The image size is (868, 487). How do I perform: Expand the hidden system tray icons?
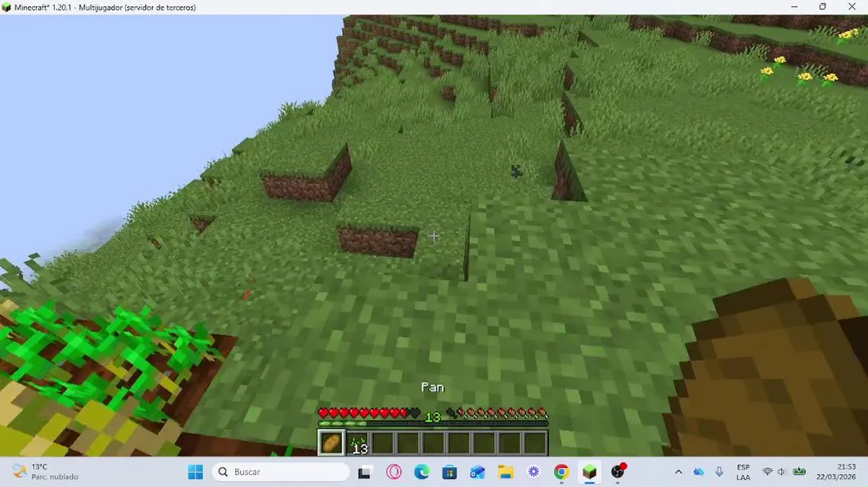(679, 472)
